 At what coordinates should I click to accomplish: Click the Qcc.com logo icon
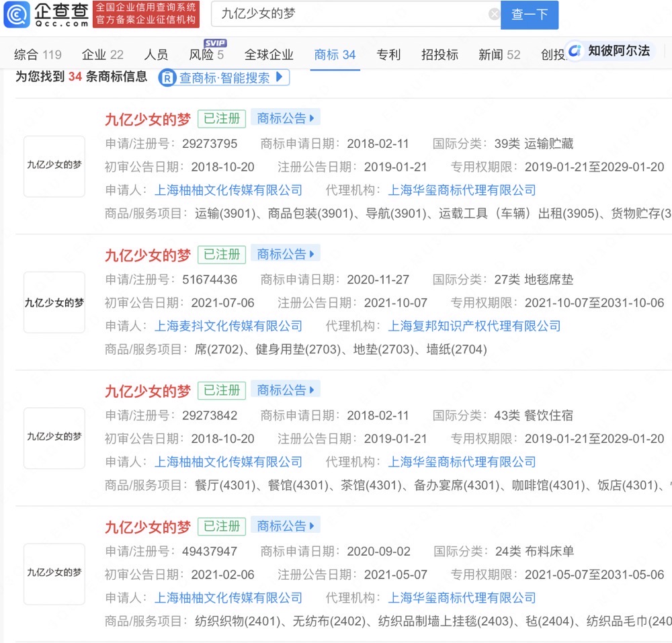coord(17,14)
